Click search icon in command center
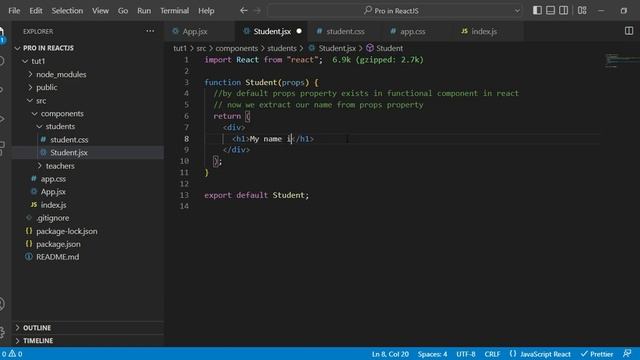The width and height of the screenshot is (640, 360). (368, 10)
